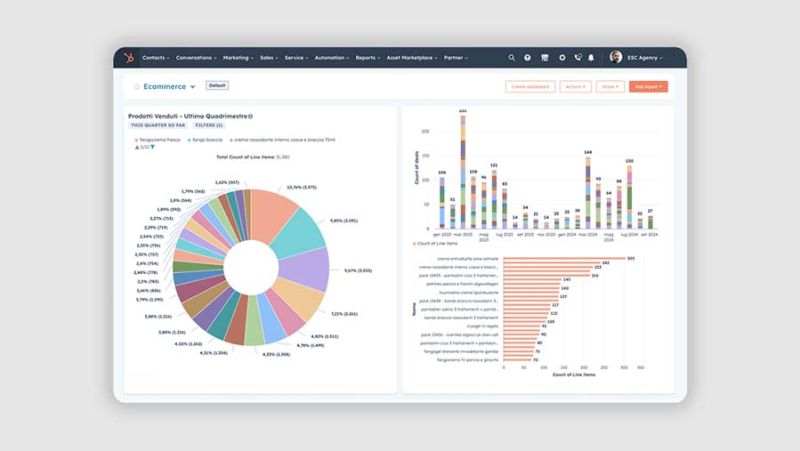The height and width of the screenshot is (451, 800).
Task: Open the calling phone icon
Action: pyautogui.click(x=578, y=58)
